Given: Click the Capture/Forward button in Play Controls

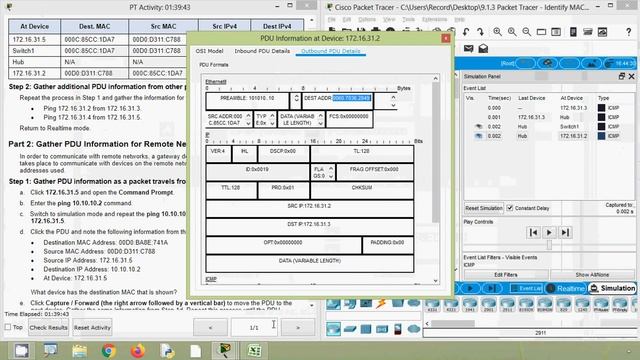Looking at the screenshot, I should [565, 232].
